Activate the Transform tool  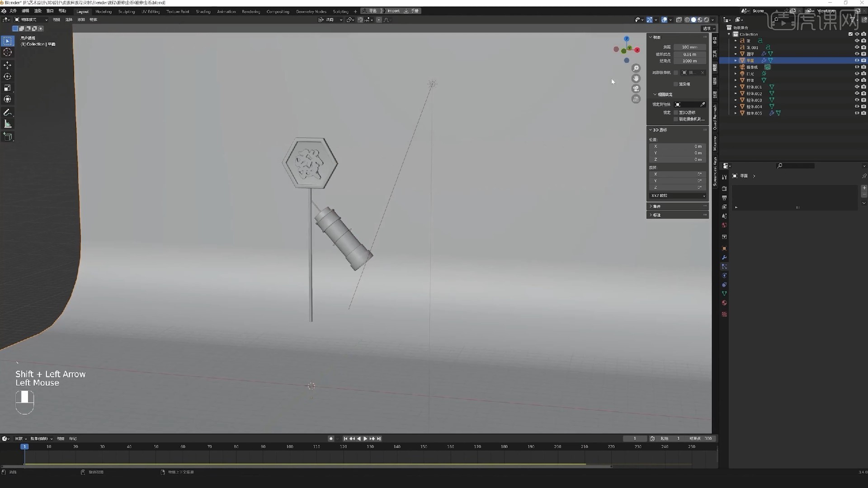[x=7, y=99]
